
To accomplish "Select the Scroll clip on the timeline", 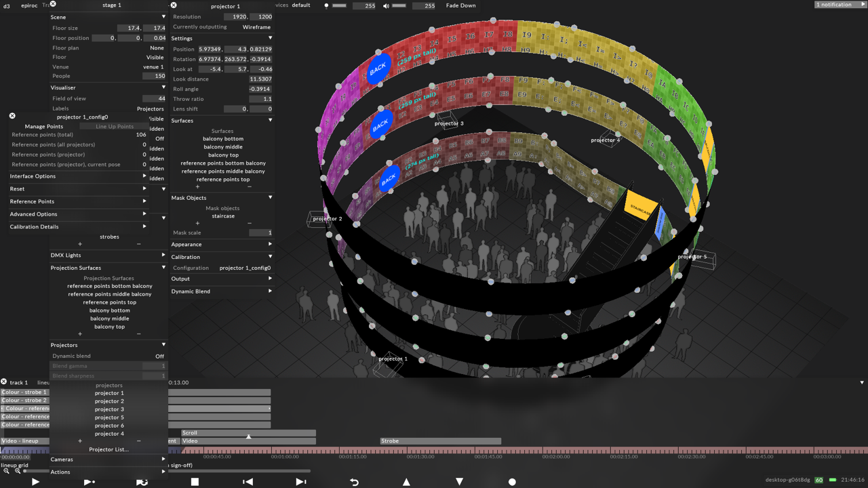I will pos(248,432).
